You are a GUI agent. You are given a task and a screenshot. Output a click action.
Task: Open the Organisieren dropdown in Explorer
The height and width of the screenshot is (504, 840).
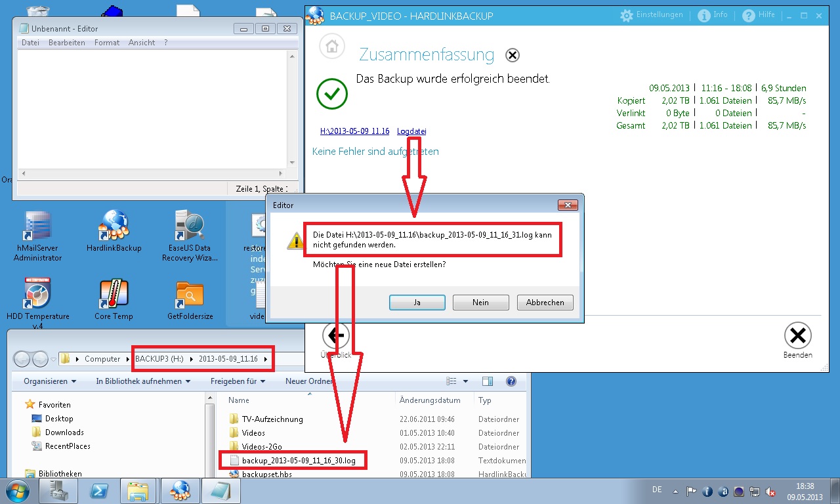click(x=50, y=381)
